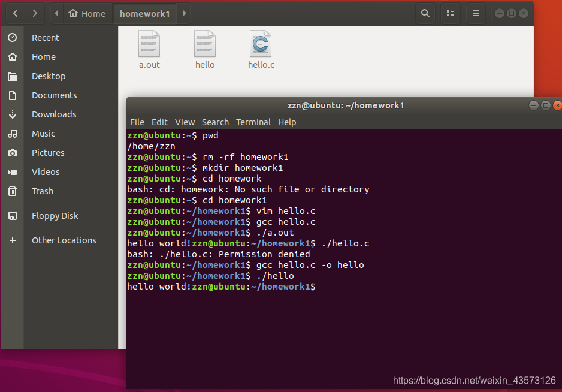This screenshot has height=392, width=562.
Task: Click the terminal title zzn@ubuntu: ~/homework1
Action: [x=346, y=105]
